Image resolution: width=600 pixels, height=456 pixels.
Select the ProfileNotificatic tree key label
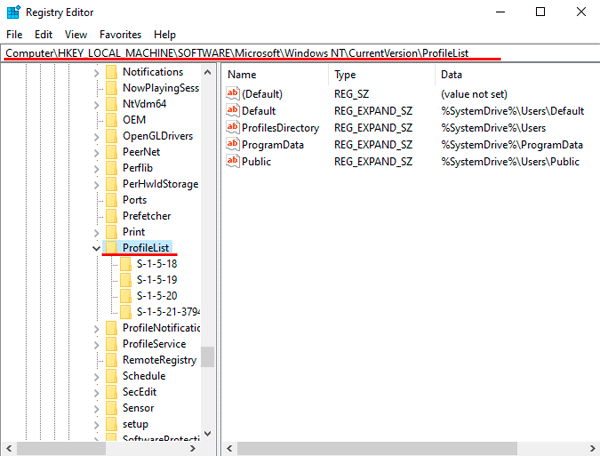[161, 328]
